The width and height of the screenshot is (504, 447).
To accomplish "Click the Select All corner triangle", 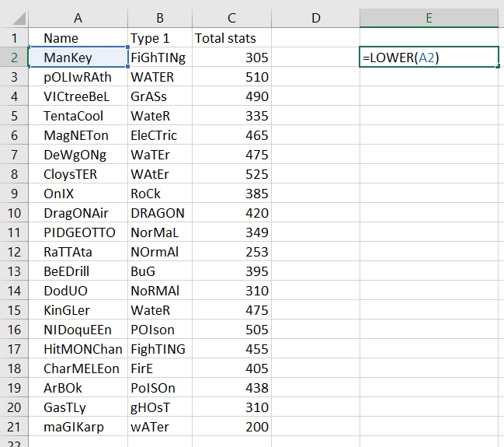I will click(x=19, y=19).
